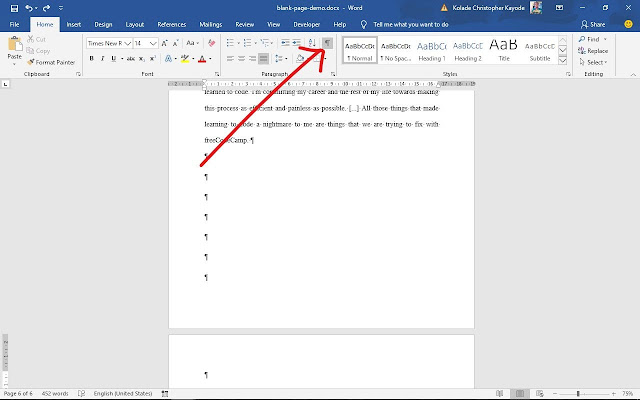Click the Redo icon

pyautogui.click(x=46, y=8)
